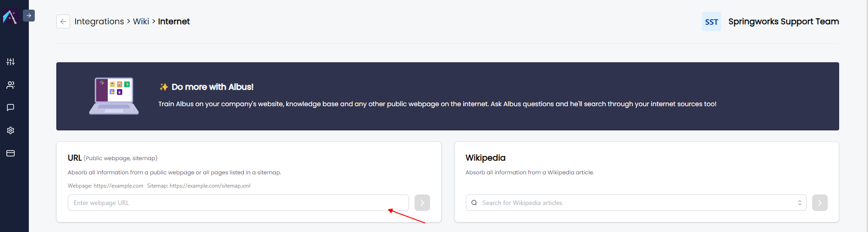
Task: Submit the webpage URL arrow button
Action: tap(422, 203)
